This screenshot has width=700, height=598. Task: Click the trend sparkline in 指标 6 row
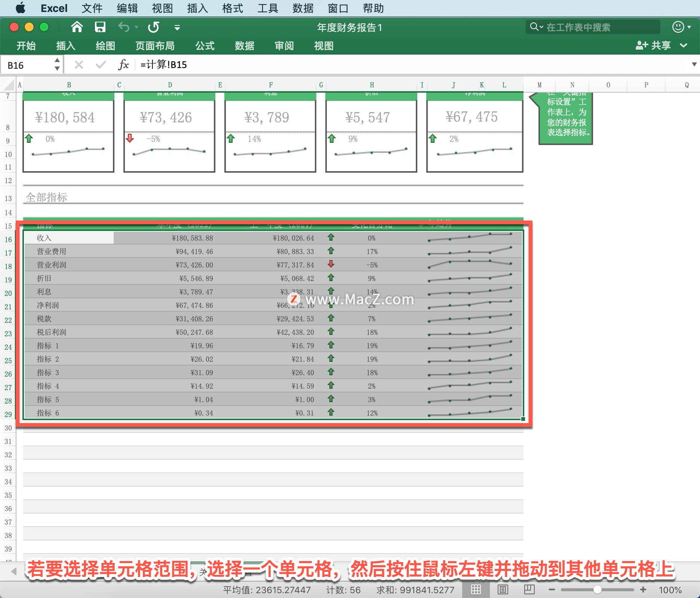pyautogui.click(x=470, y=412)
